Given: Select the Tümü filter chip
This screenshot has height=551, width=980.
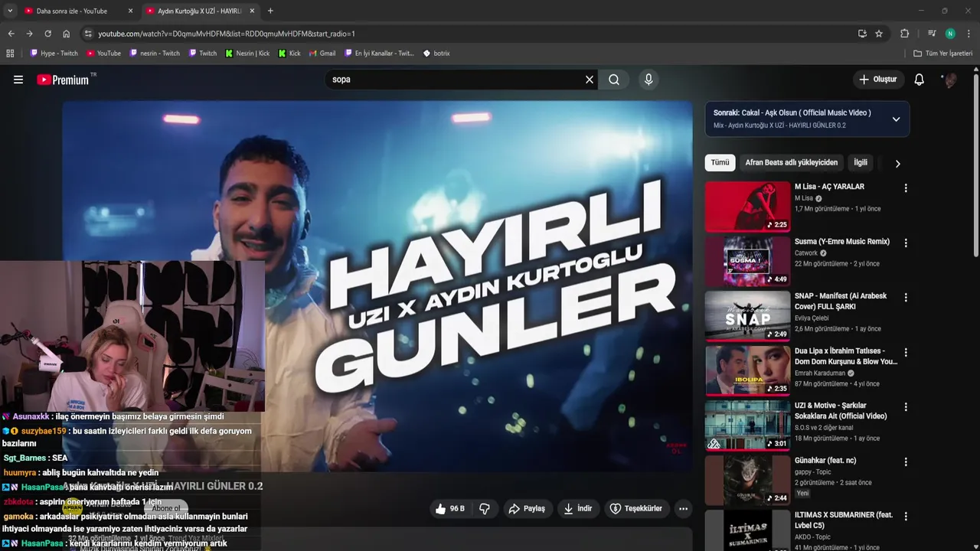Looking at the screenshot, I should click(x=720, y=163).
